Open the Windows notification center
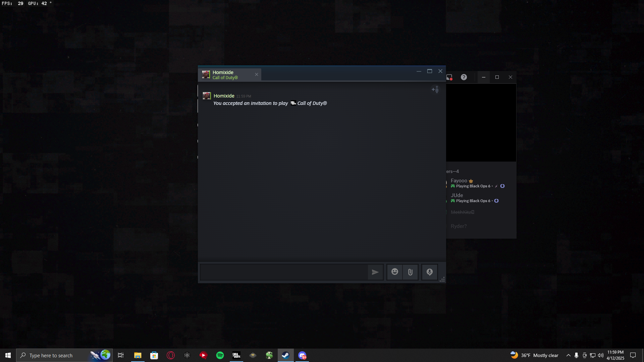 [633, 355]
